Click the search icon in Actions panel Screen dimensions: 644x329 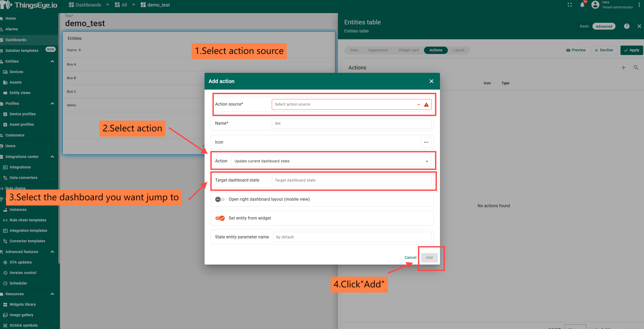(636, 68)
